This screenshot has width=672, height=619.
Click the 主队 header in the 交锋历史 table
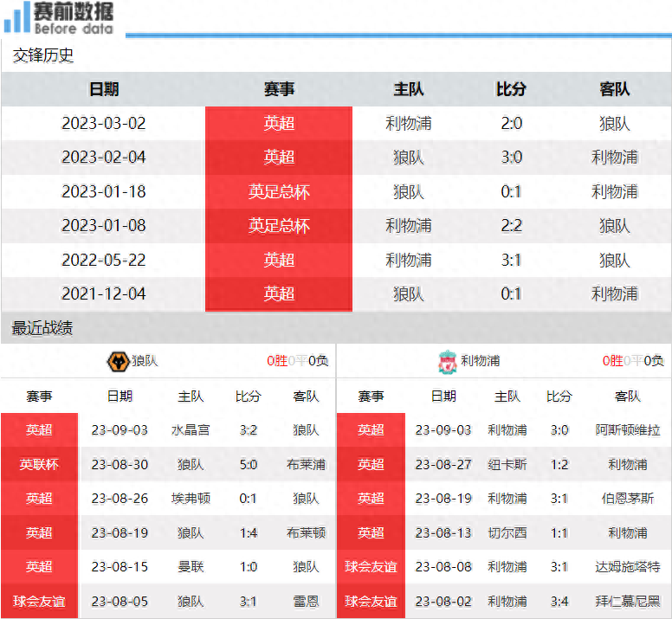click(x=409, y=89)
